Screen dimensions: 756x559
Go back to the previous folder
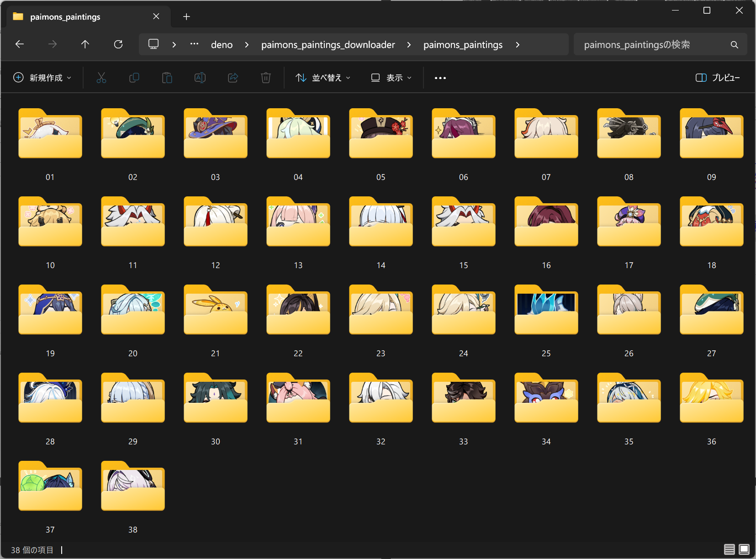point(20,44)
